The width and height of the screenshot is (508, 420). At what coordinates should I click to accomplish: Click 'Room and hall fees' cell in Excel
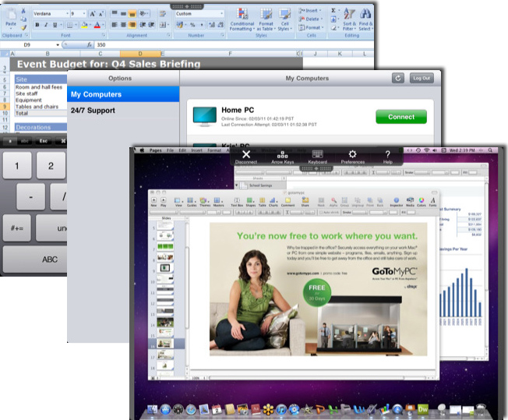coord(39,87)
